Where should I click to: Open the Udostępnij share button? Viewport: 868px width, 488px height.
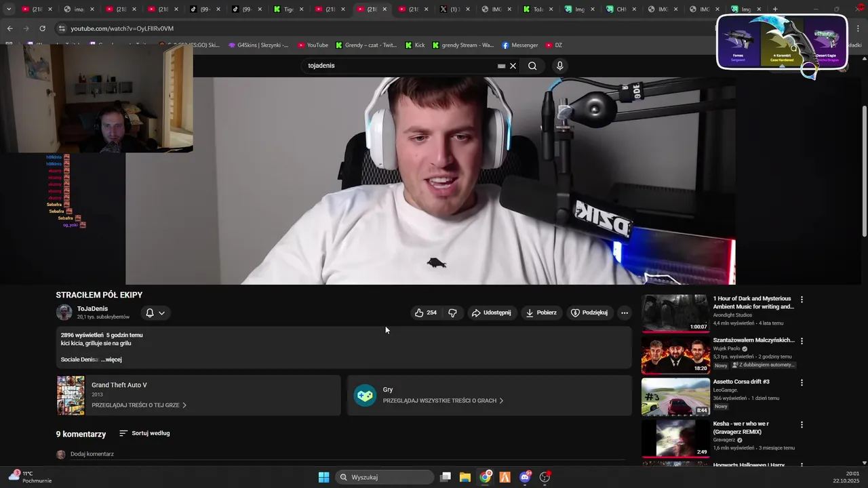pos(491,312)
